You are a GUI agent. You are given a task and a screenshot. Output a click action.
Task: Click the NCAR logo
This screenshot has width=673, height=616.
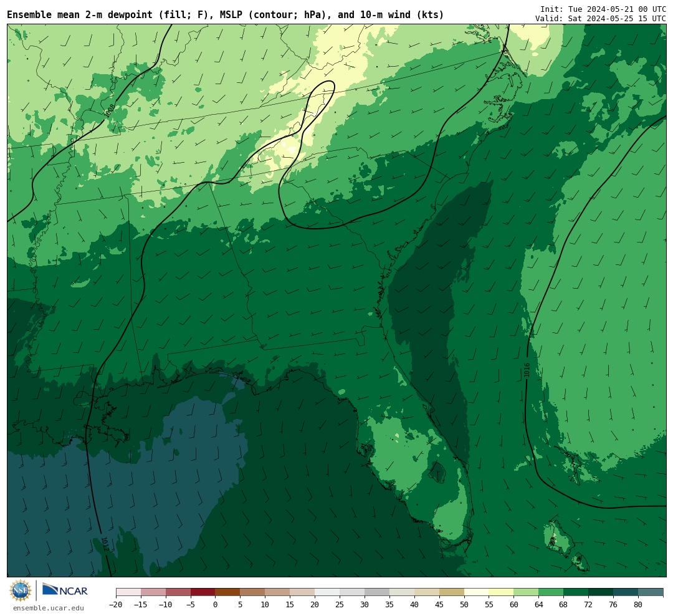(x=65, y=590)
